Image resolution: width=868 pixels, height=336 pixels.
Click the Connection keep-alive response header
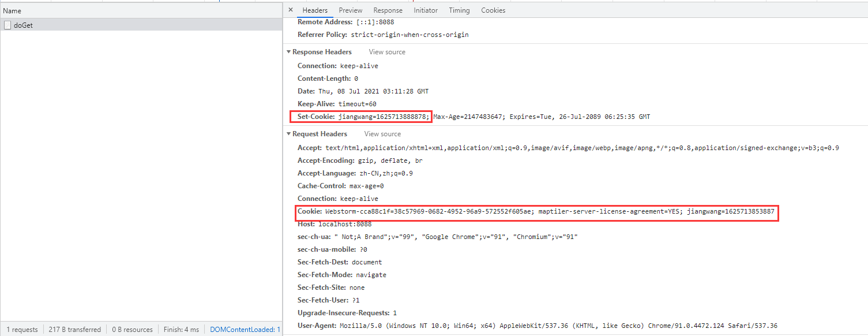(x=338, y=66)
